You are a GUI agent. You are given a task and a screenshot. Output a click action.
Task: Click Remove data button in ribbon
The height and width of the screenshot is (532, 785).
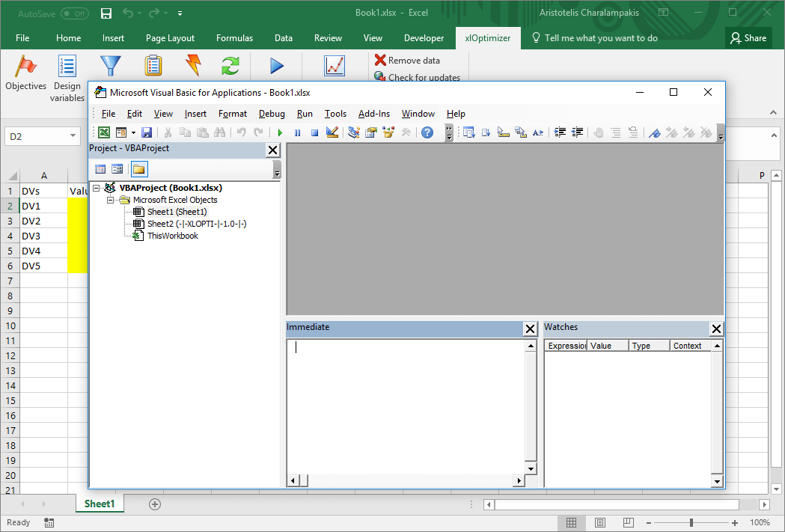click(407, 61)
